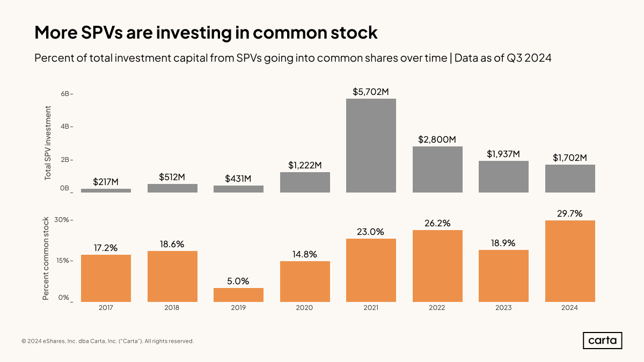Click the copyright notice text
The height and width of the screenshot is (362, 644).
click(x=108, y=341)
